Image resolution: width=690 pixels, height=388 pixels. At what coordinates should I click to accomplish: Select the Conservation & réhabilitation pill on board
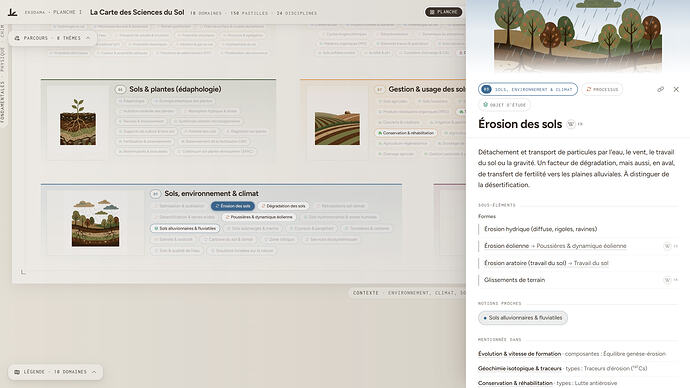tap(406, 133)
